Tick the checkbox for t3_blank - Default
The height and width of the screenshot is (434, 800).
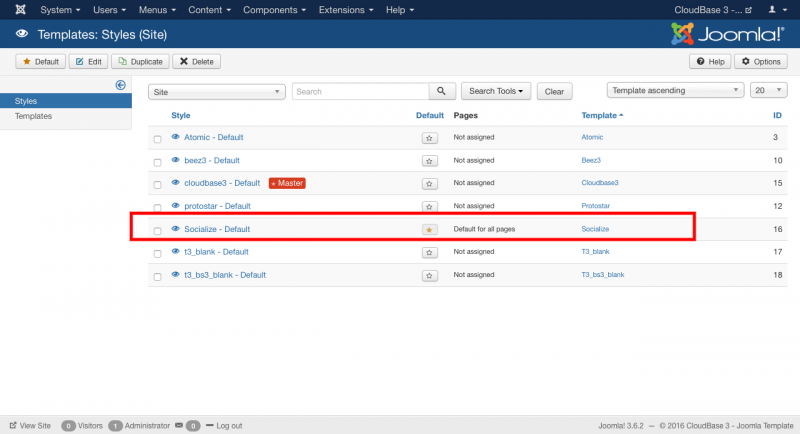click(x=158, y=253)
